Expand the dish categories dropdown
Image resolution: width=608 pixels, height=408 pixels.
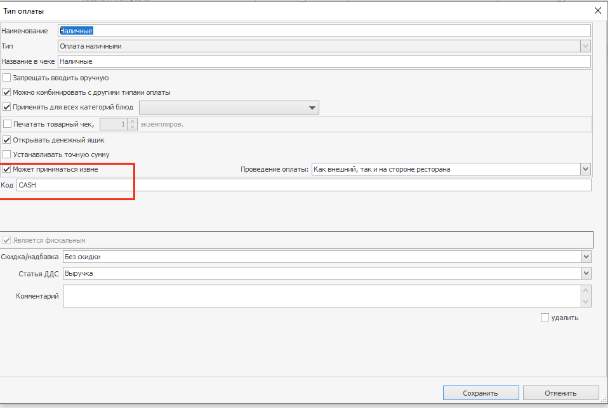[312, 108]
